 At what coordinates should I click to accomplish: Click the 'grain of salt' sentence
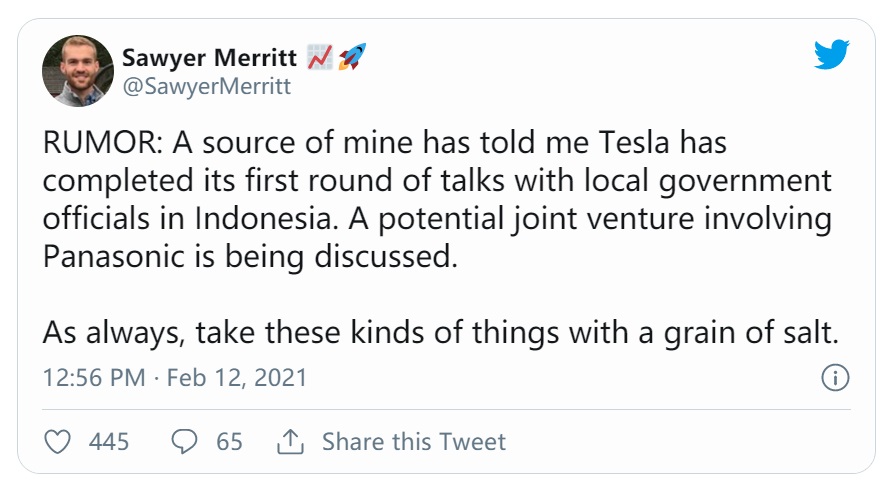(x=440, y=332)
